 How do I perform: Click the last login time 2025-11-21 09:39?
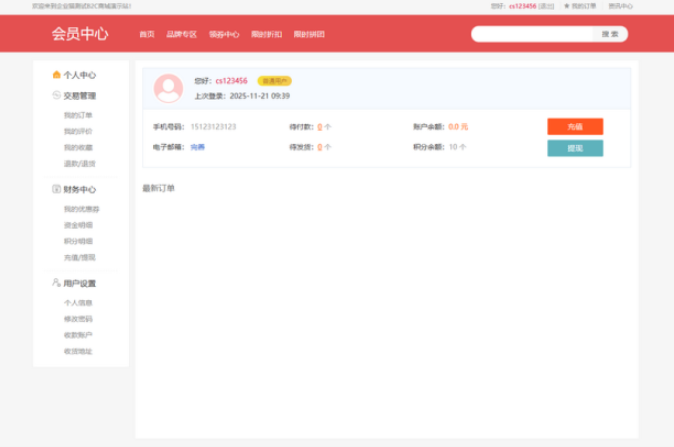pyautogui.click(x=260, y=96)
